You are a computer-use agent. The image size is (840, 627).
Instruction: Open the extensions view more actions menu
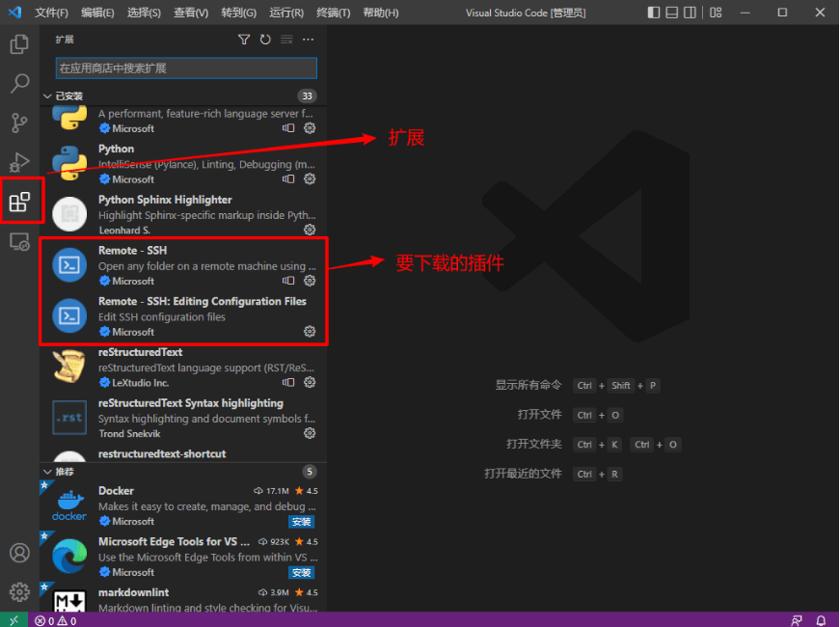point(309,40)
